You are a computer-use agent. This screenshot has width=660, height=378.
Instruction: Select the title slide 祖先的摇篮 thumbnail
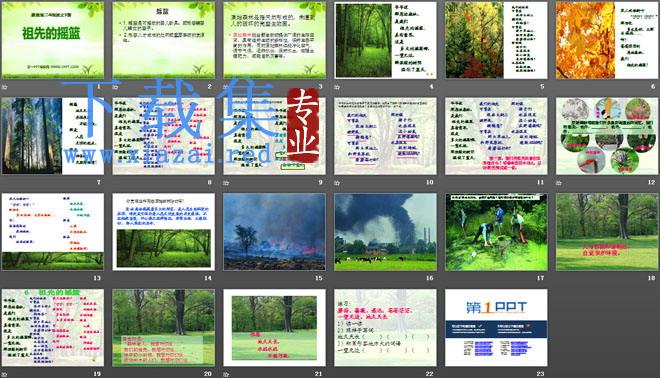(53, 40)
